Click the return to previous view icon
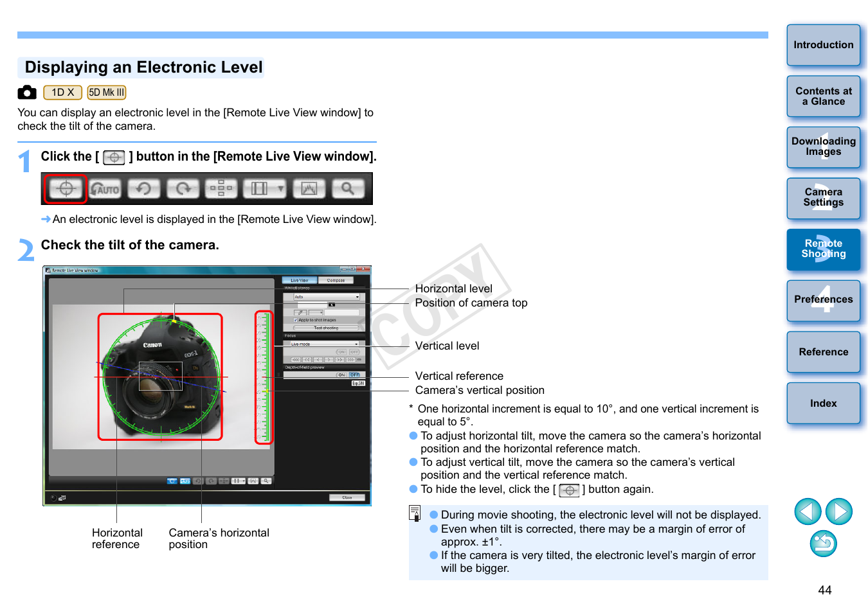The width and height of the screenshot is (868, 613). pos(823,544)
